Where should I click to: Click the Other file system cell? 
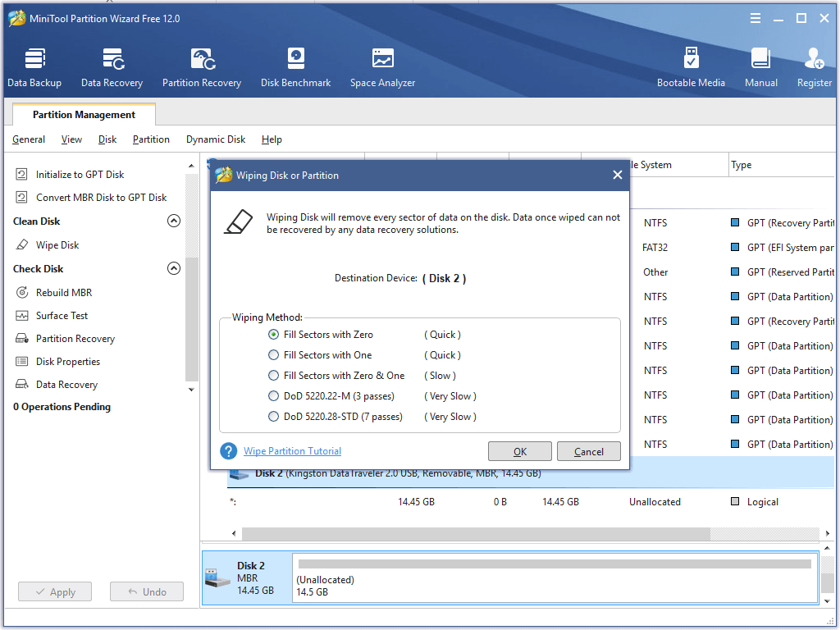pyautogui.click(x=655, y=272)
